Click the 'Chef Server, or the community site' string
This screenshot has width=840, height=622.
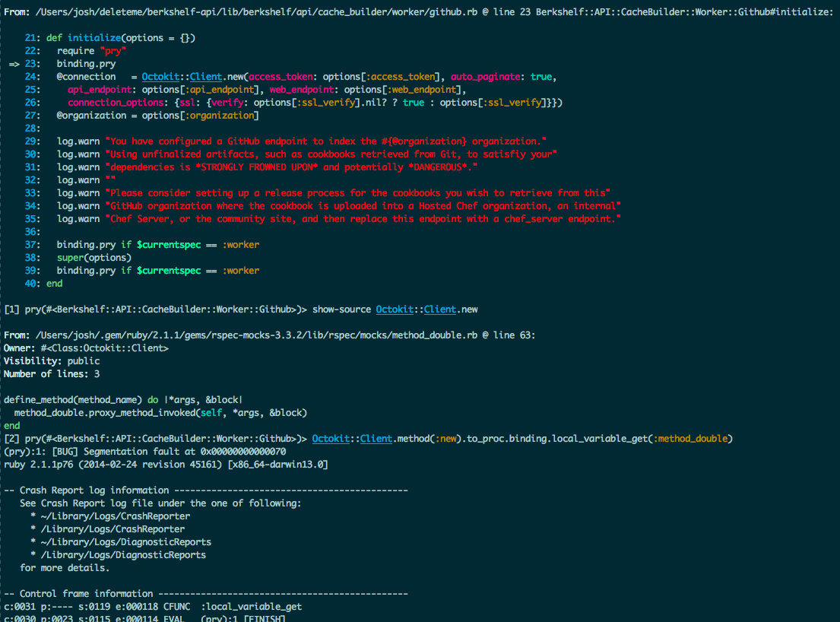tap(363, 218)
